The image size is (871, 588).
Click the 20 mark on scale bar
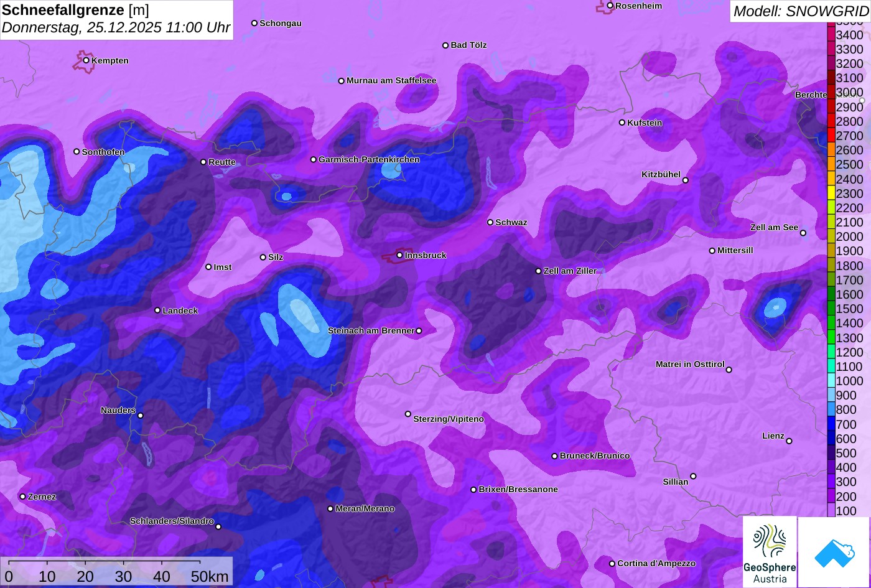(85, 577)
